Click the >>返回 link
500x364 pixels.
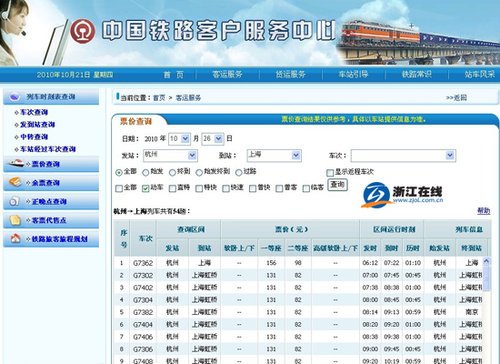point(456,98)
